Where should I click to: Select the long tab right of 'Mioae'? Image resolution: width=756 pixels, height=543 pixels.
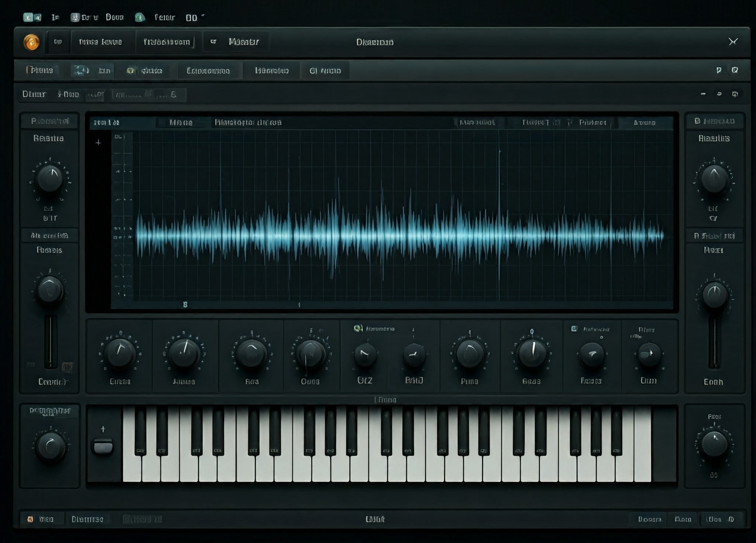pos(248,122)
